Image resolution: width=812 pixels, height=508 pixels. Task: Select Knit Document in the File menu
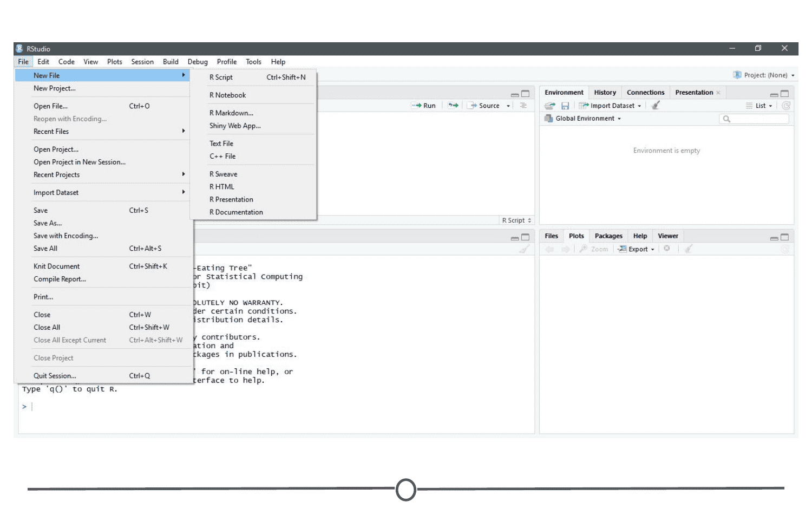click(102, 266)
